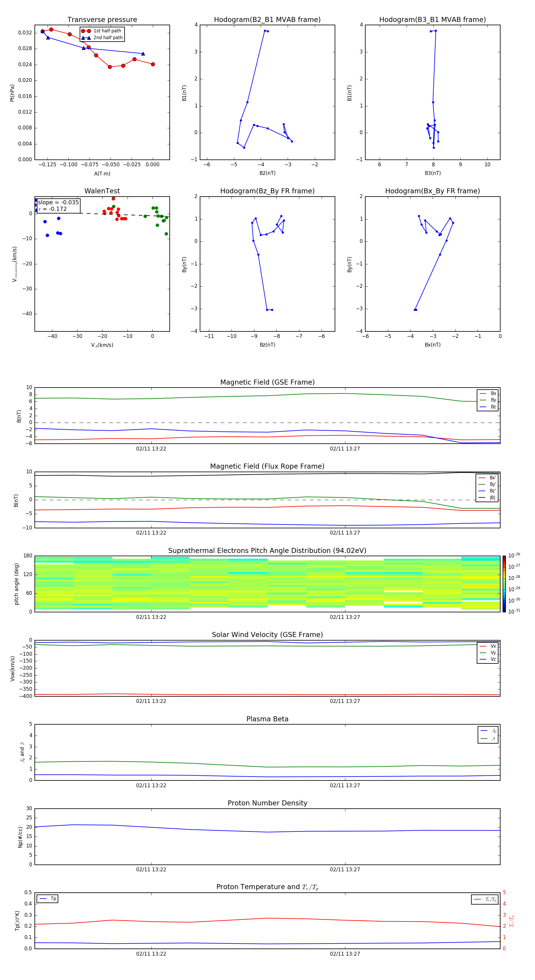The height and width of the screenshot is (980, 535).
Task: Click the 'Hodogram(Bz_By FR frame)' title
Action: tap(267, 191)
